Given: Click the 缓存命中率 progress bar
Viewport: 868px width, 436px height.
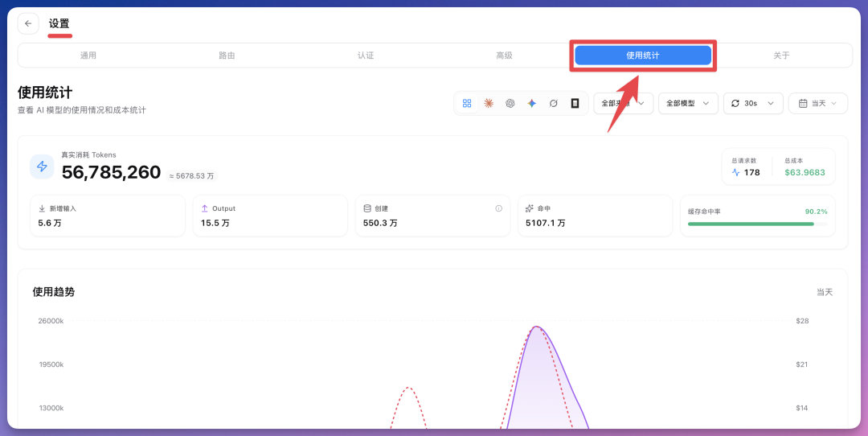Looking at the screenshot, I should pos(757,224).
